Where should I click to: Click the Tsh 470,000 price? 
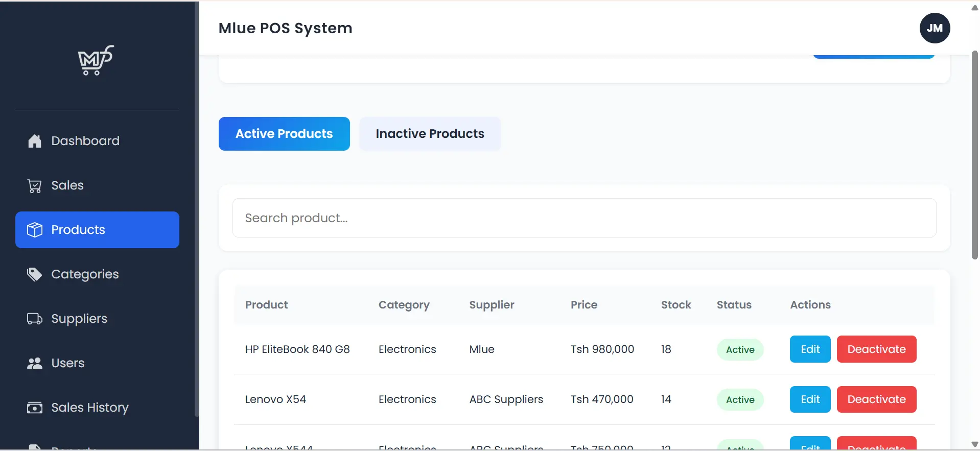point(602,399)
